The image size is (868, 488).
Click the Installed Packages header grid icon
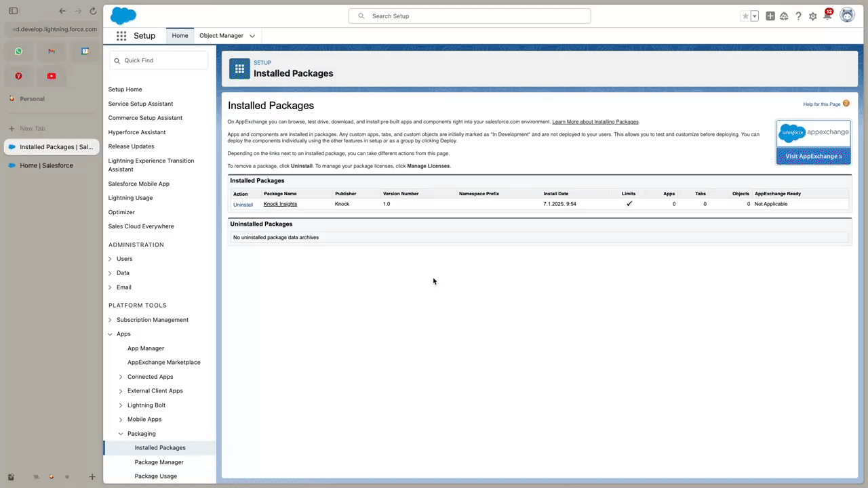(239, 68)
